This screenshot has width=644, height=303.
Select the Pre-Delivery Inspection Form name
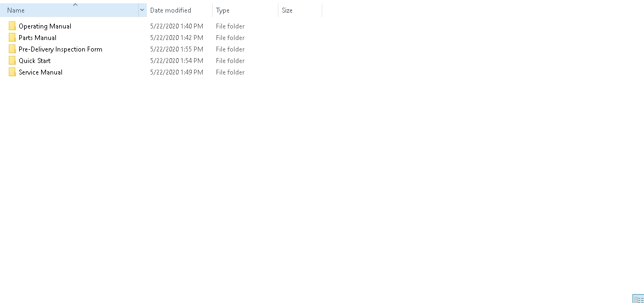click(60, 49)
